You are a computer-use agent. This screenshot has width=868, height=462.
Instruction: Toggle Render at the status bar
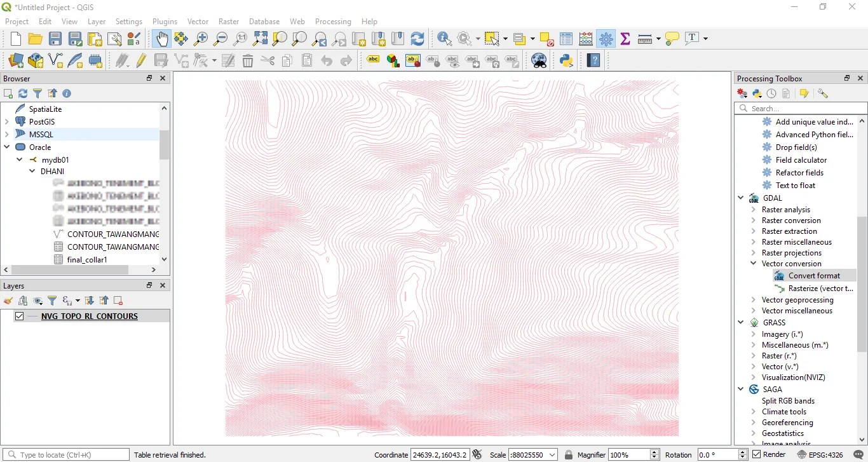758,454
